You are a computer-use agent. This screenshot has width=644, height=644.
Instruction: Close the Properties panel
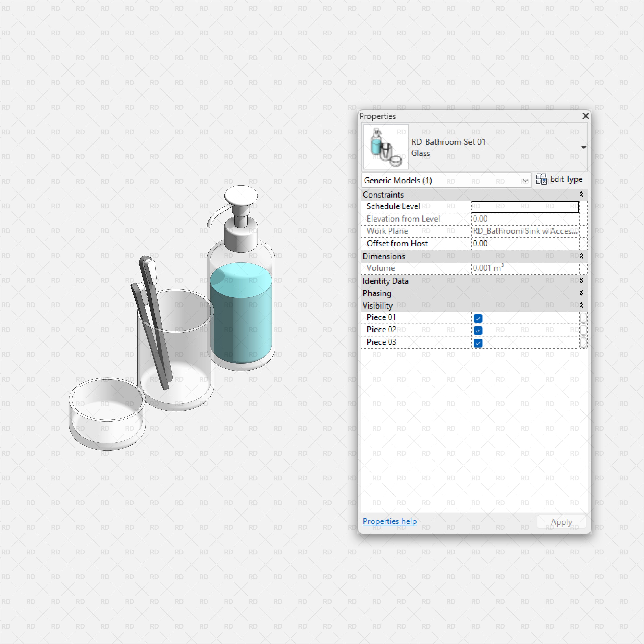click(x=585, y=116)
